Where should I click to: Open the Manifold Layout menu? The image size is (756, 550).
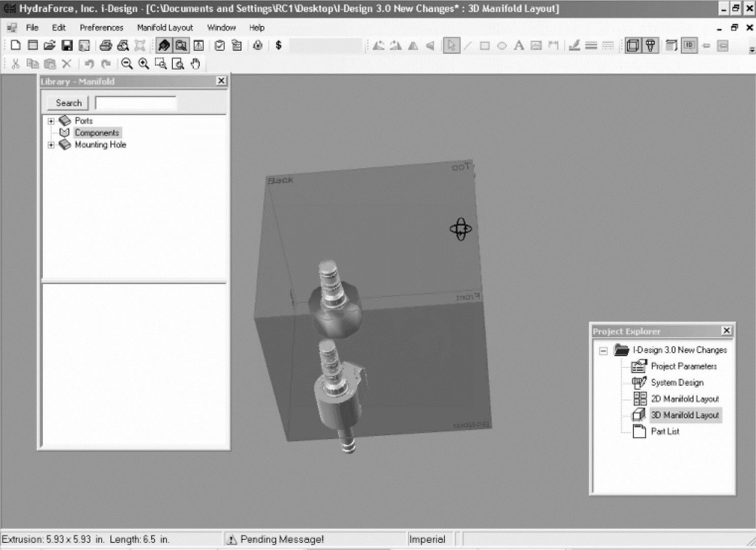tap(165, 27)
